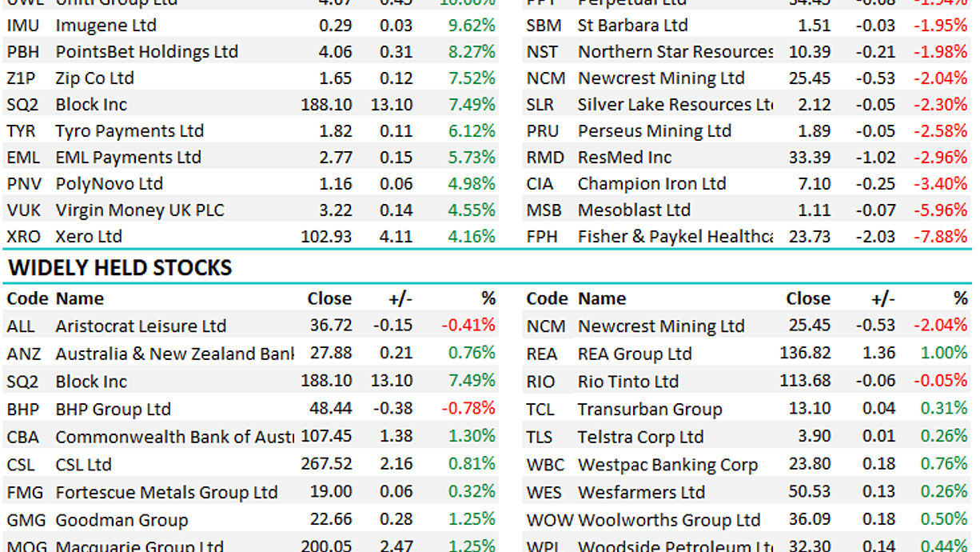Select the Westpac Banking Corp name

[x=667, y=464]
